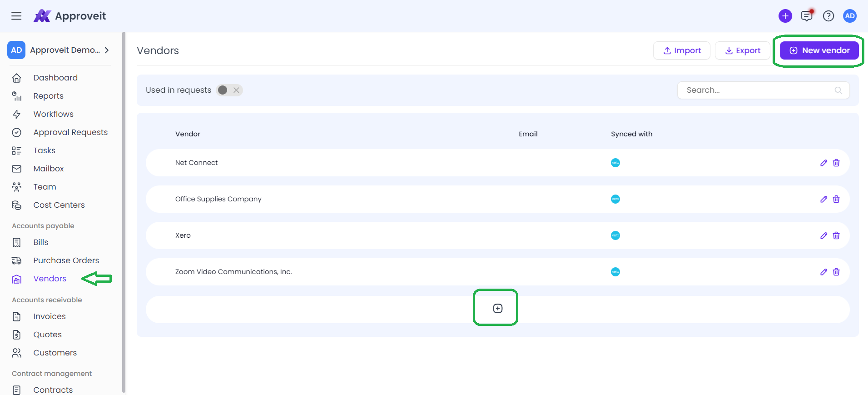Viewport: 868px width, 395px height.
Task: Navigate to Approval Requests
Action: (70, 132)
